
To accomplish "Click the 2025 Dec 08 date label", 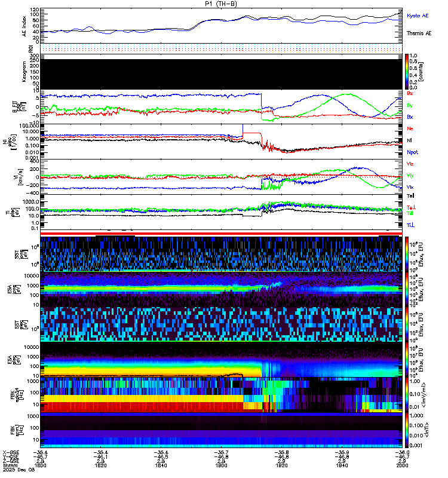I will click(x=19, y=470).
